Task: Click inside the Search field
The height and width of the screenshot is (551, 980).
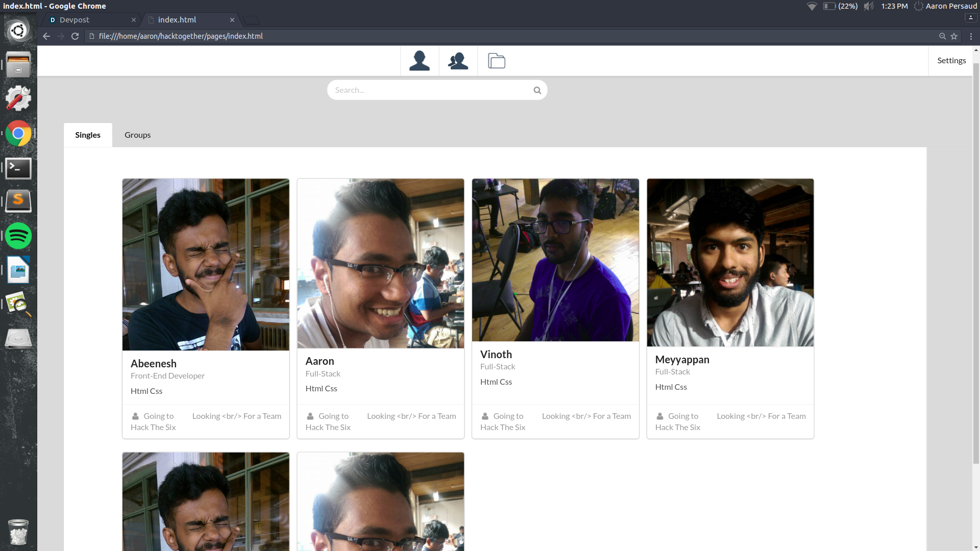Action: (429, 90)
